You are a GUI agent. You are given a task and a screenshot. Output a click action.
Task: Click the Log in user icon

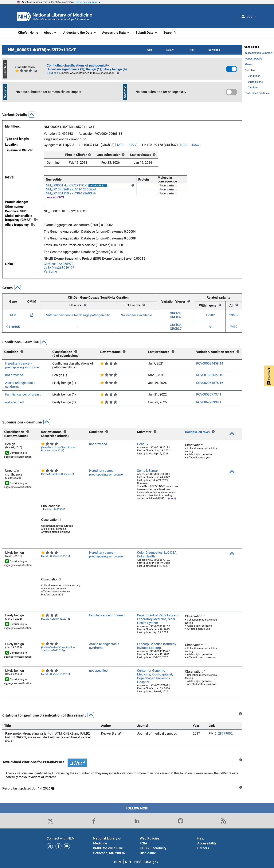pyautogui.click(x=243, y=17)
